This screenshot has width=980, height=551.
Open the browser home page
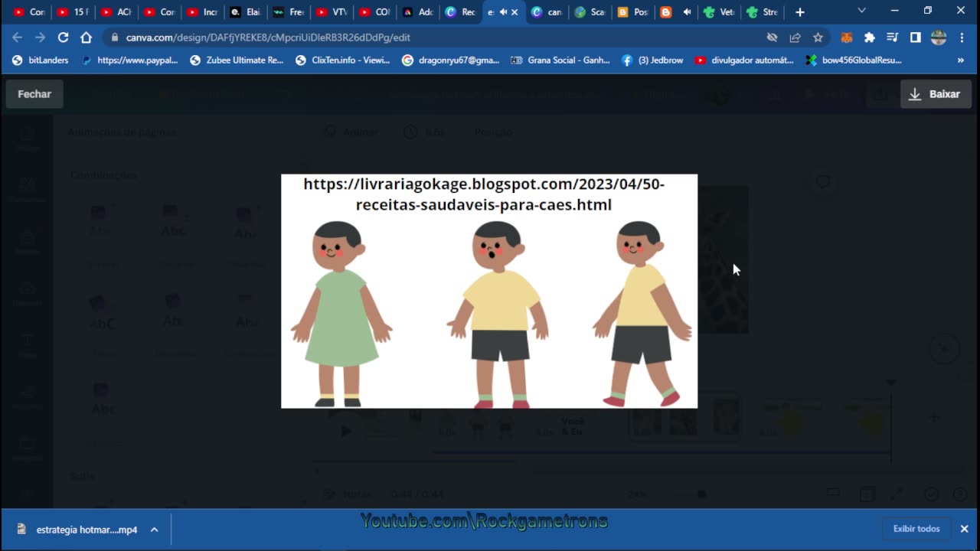point(87,37)
